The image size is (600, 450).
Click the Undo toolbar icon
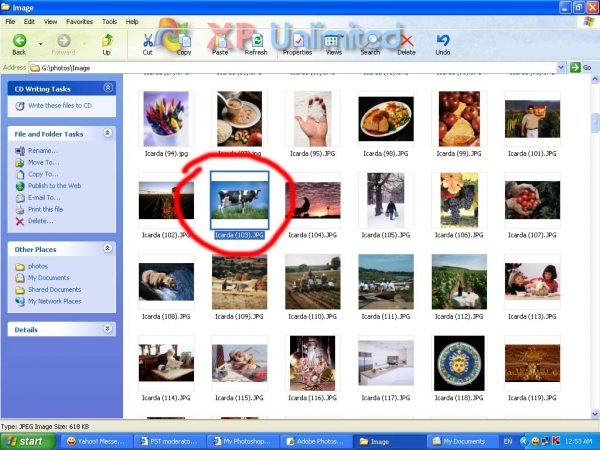pyautogui.click(x=443, y=44)
